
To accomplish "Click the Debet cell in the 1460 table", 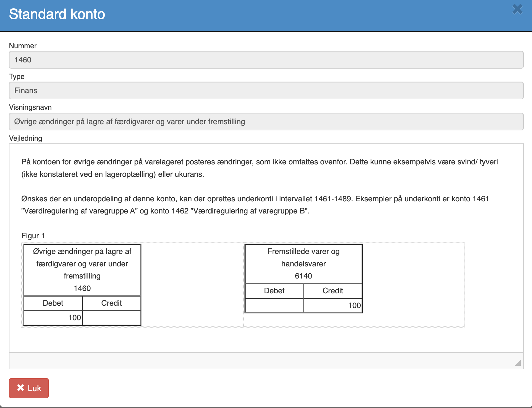I will coord(53,303).
